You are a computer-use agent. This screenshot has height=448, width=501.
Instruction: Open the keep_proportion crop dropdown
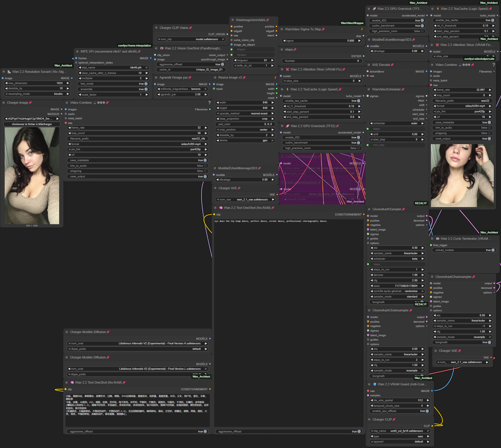coord(245,119)
